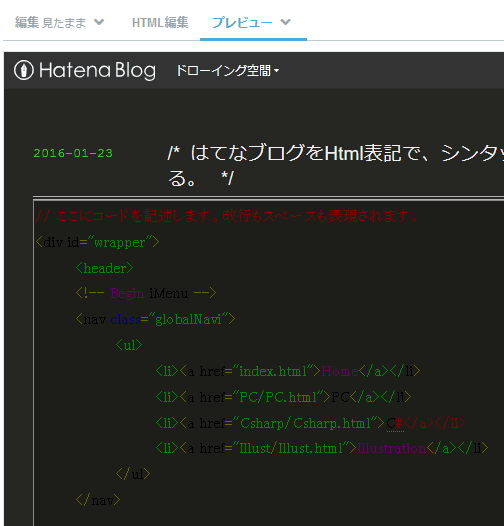The image size is (504, 526).
Task: Expand the プレビュー dropdown chevron
Action: point(286,22)
